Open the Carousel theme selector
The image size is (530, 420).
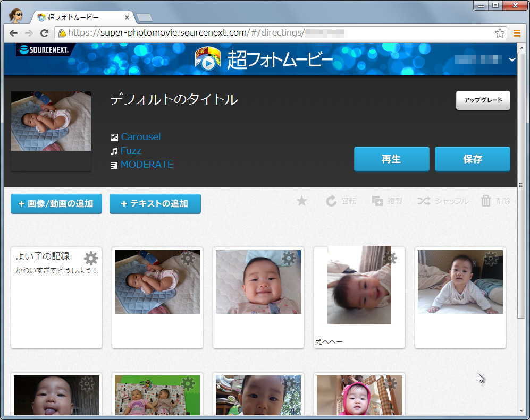(x=141, y=136)
